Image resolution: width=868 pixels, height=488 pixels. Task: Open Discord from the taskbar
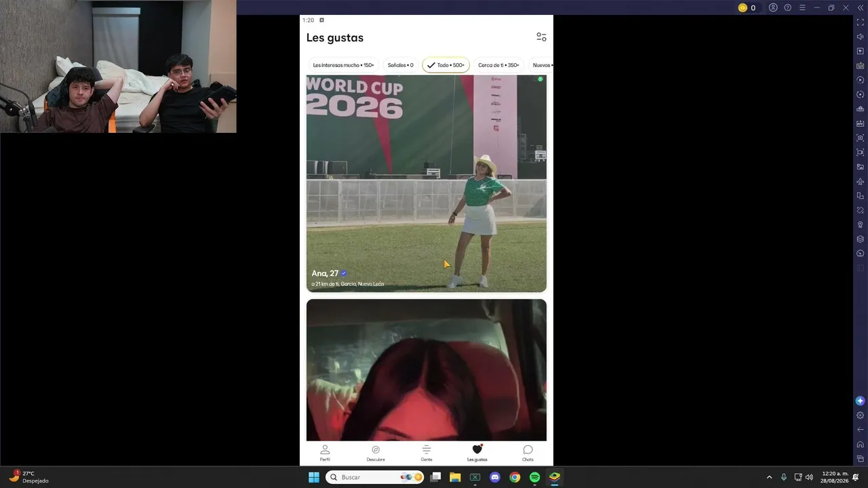495,477
